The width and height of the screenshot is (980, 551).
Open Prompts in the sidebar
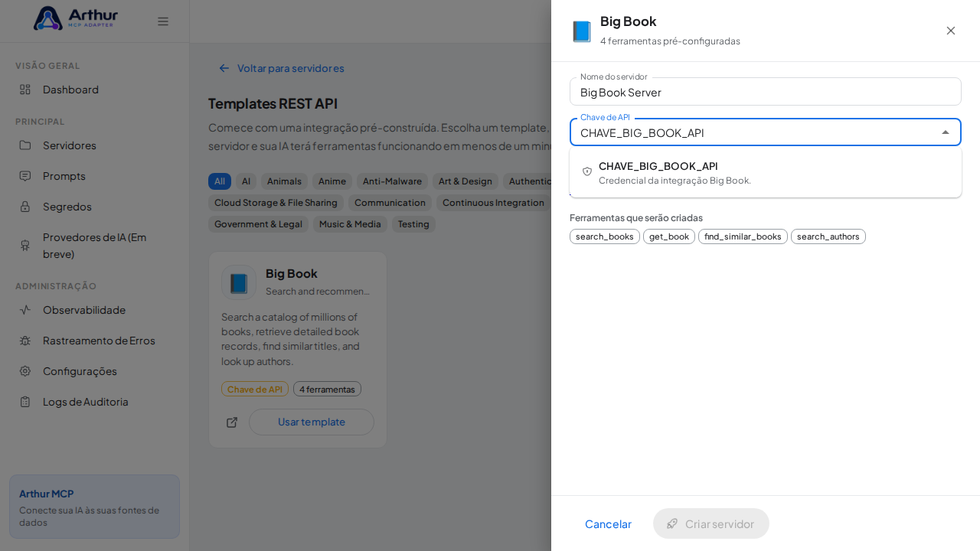point(94,176)
